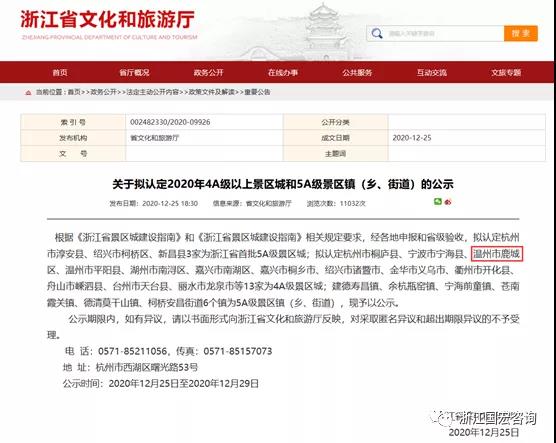The height and width of the screenshot is (443, 556).
Task: Click the red-boxed 温州市鹿城 text
Action: click(497, 254)
